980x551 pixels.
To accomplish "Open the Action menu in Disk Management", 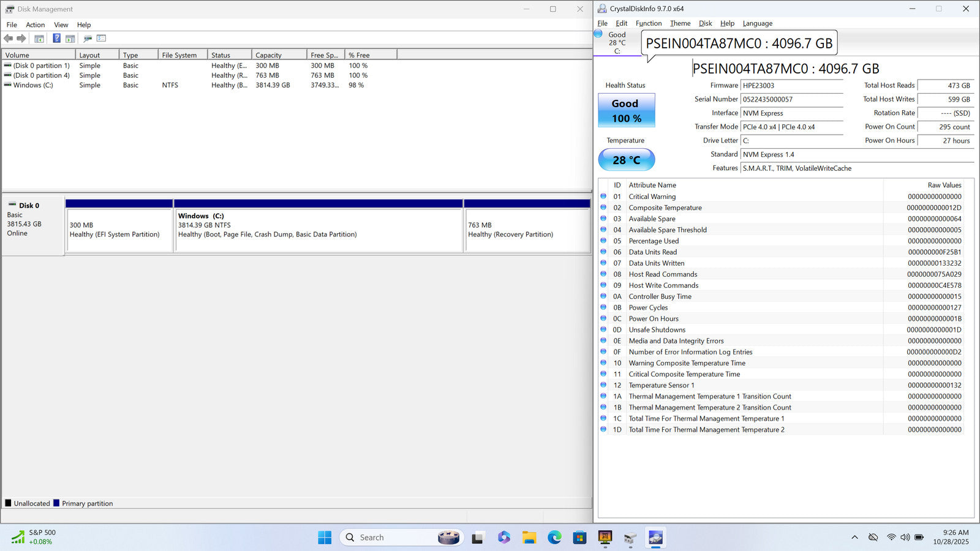I will tap(35, 25).
